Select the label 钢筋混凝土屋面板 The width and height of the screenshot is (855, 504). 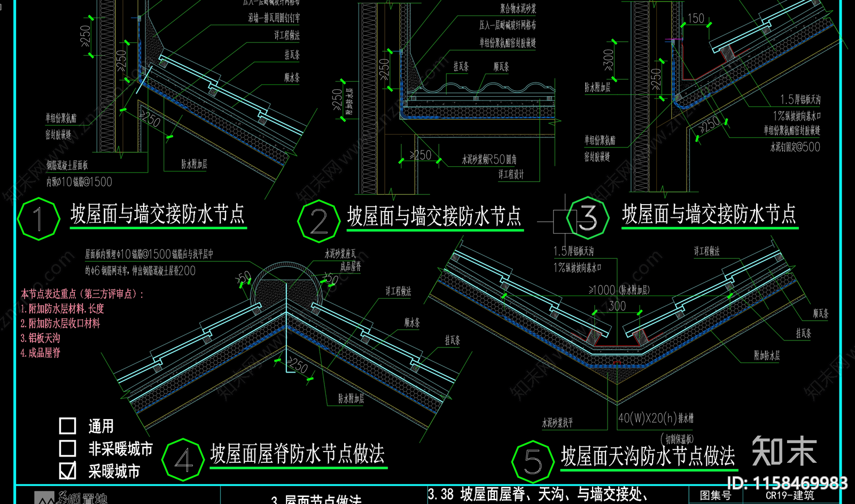coord(67,166)
